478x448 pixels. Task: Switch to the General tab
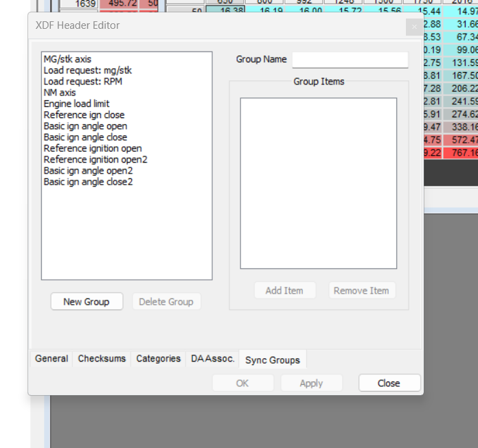[x=52, y=359]
